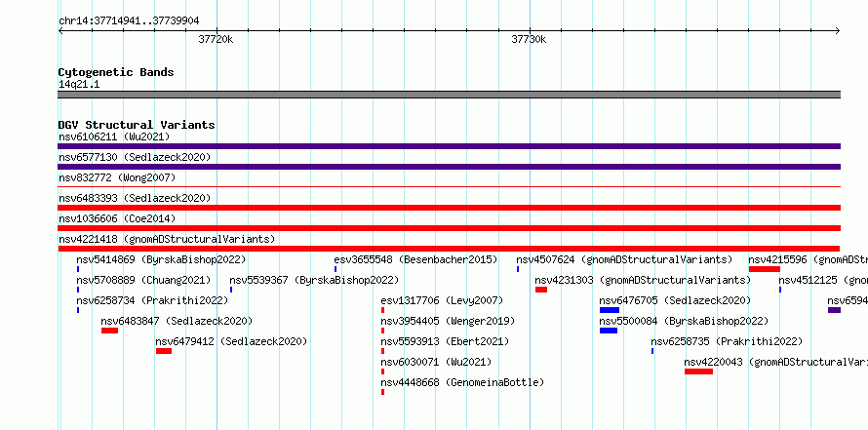Screen dimensions: 868x430
Task: Click the DGV Structural Variants track heading
Action: click(137, 125)
